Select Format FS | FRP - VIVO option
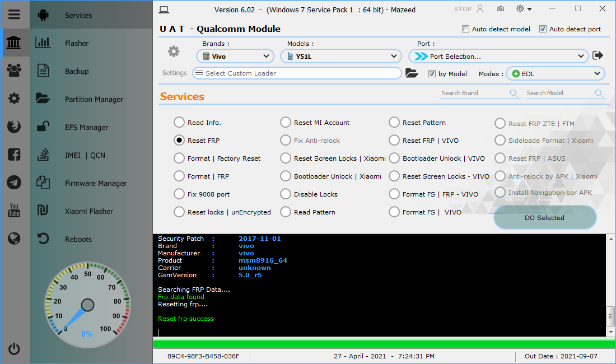Viewport: 616px width, 364px height. (394, 194)
